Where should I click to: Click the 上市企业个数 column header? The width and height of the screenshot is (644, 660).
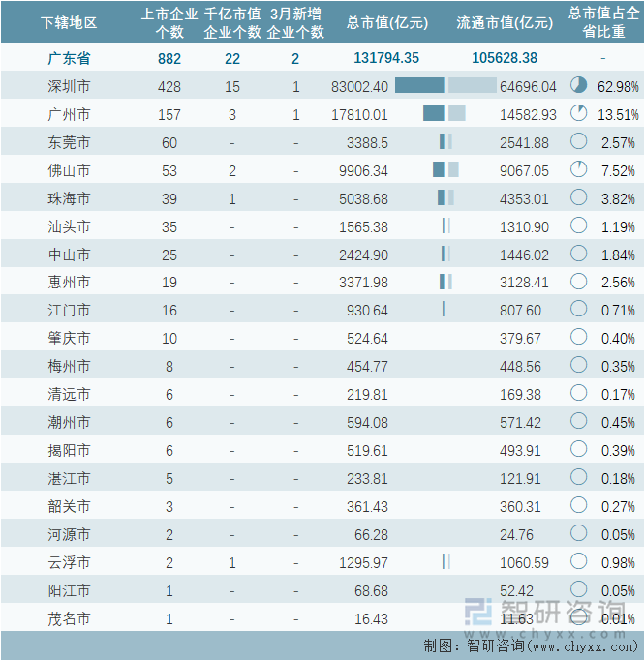(x=169, y=22)
